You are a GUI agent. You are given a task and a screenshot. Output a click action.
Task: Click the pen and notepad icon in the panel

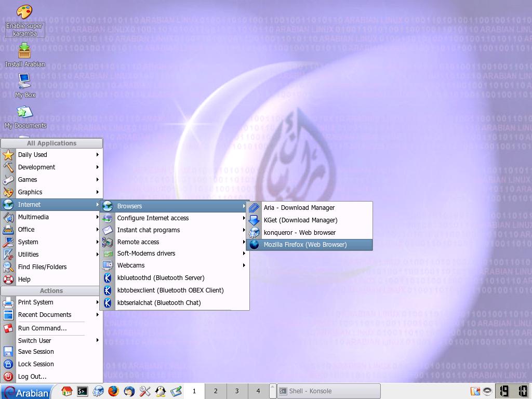tap(176, 392)
